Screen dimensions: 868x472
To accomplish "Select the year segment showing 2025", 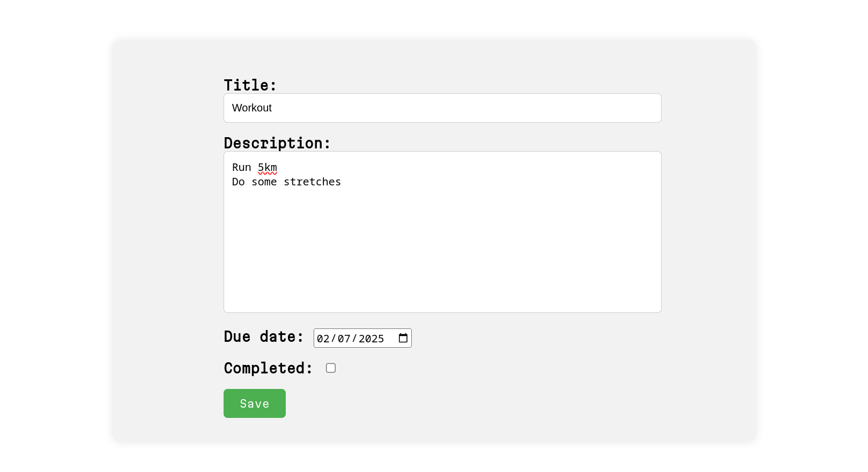I will tap(370, 338).
